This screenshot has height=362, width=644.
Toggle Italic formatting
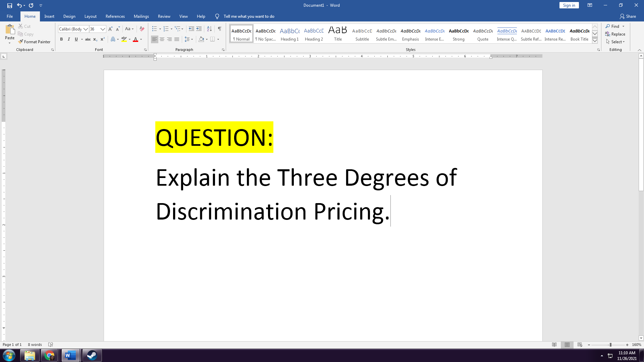coord(69,40)
